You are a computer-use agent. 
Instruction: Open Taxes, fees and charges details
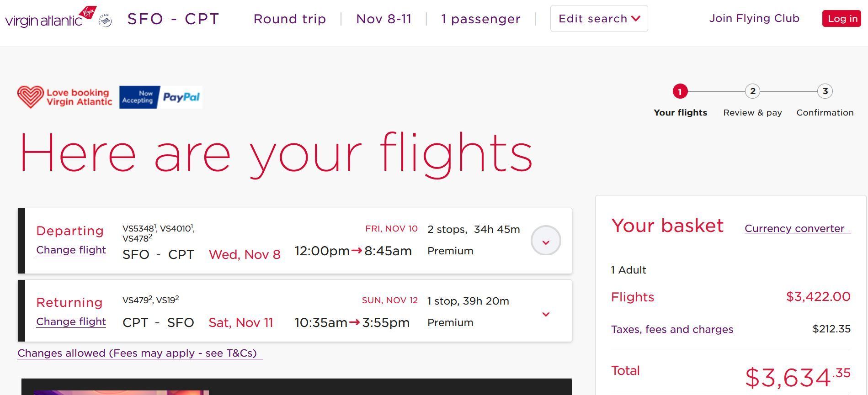click(x=672, y=329)
